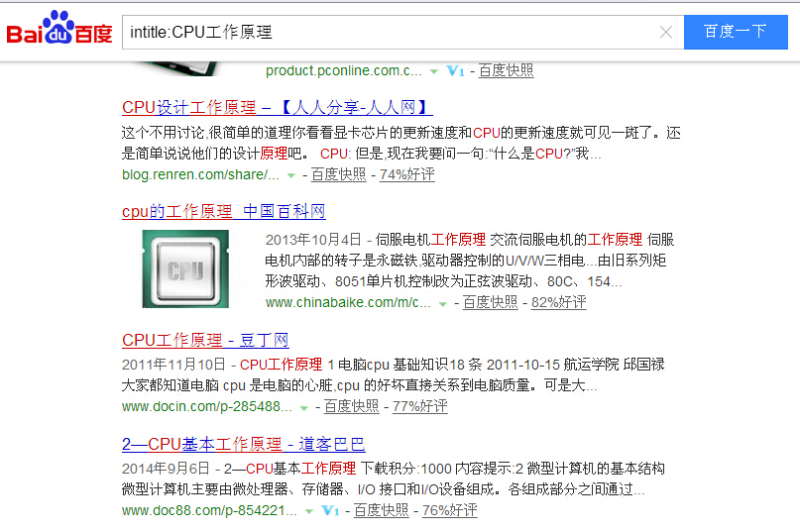This screenshot has width=800, height=532.
Task: Open the result 2—CPU基本工作原理 - 道客巴巴
Action: click(243, 444)
